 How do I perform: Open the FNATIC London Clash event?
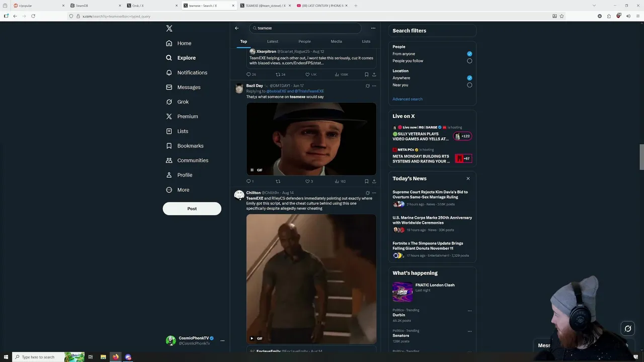pyautogui.click(x=432, y=291)
